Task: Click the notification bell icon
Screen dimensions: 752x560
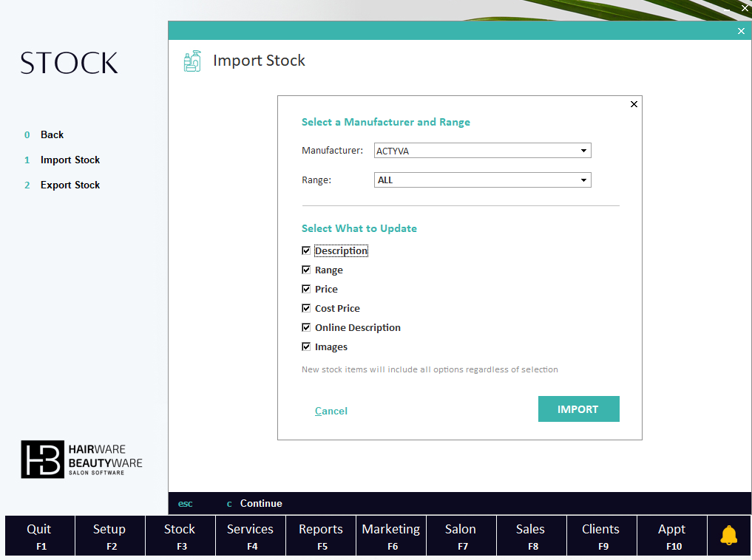Action: click(728, 536)
